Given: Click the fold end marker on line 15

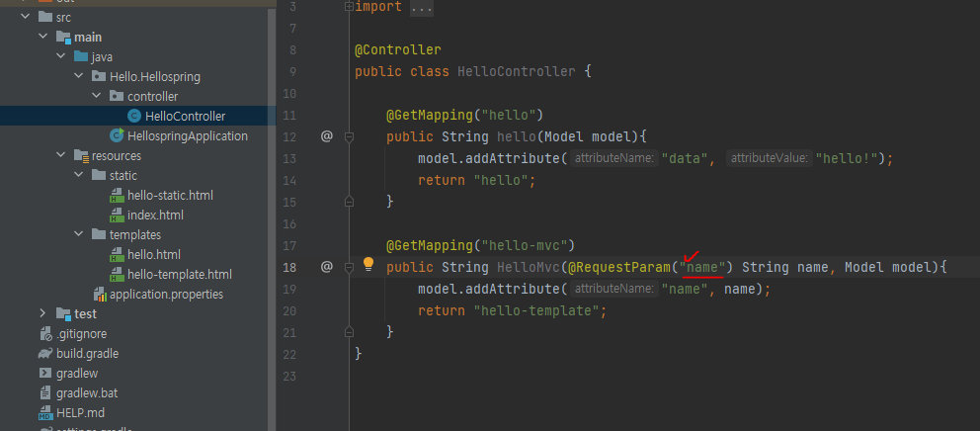Looking at the screenshot, I should coord(349,202).
